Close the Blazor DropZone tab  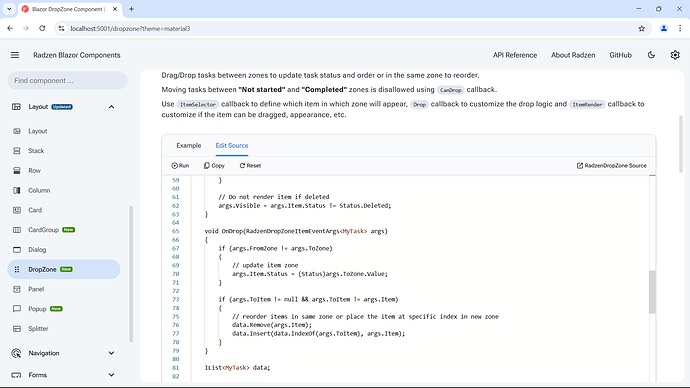115,9
